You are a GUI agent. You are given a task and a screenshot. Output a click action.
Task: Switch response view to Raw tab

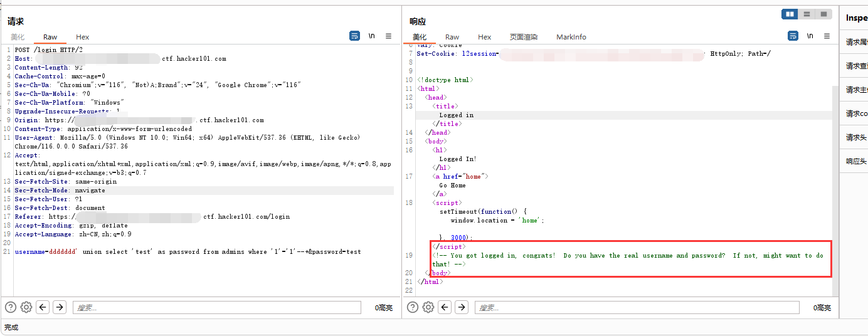pyautogui.click(x=452, y=37)
